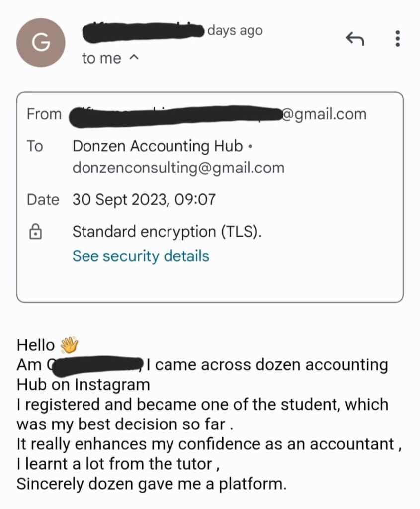420x509 pixels.
Task: Tap the 'to me' recipient summary
Action: (x=101, y=59)
